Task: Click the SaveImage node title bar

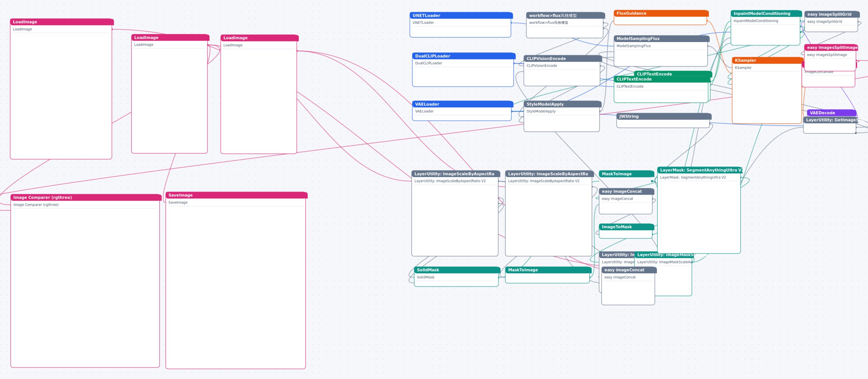Action: (x=236, y=195)
